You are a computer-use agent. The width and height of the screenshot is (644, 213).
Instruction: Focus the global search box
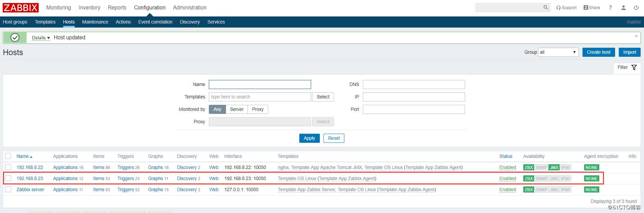pos(508,7)
